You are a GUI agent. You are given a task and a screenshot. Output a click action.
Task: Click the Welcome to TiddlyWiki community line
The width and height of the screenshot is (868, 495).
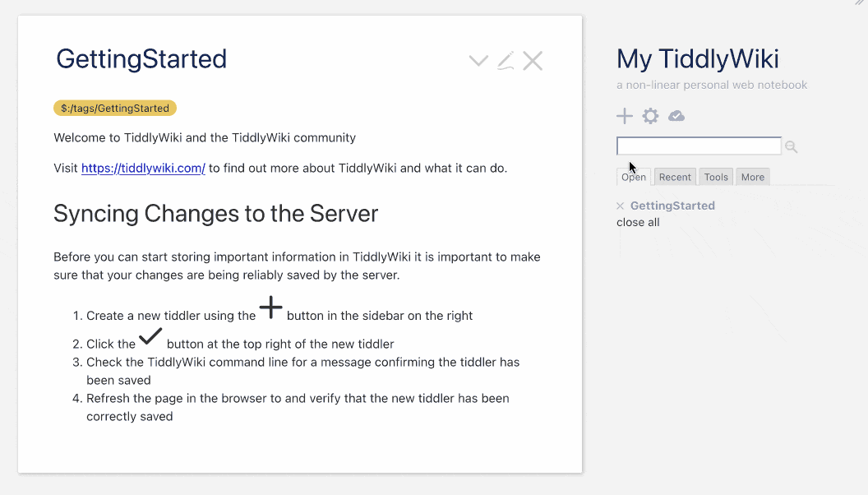pos(205,137)
